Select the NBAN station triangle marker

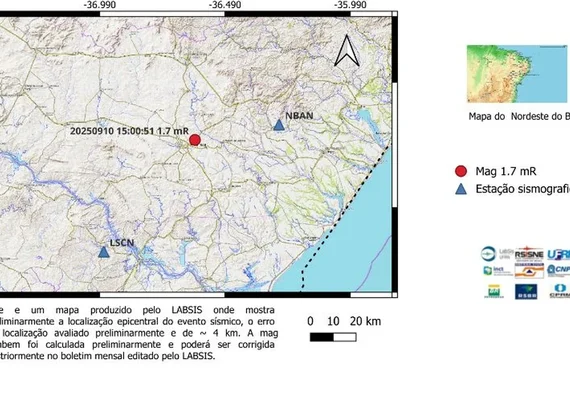pos(278,125)
